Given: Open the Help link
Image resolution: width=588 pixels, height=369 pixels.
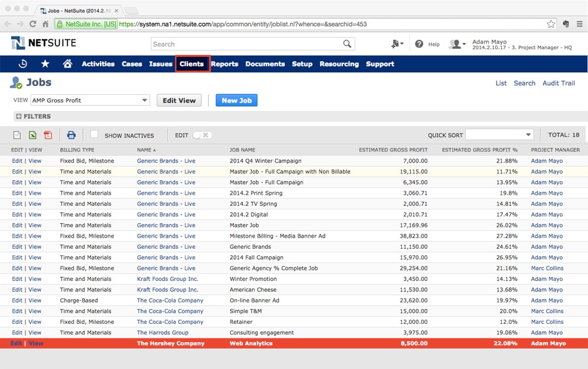Looking at the screenshot, I should coord(434,44).
